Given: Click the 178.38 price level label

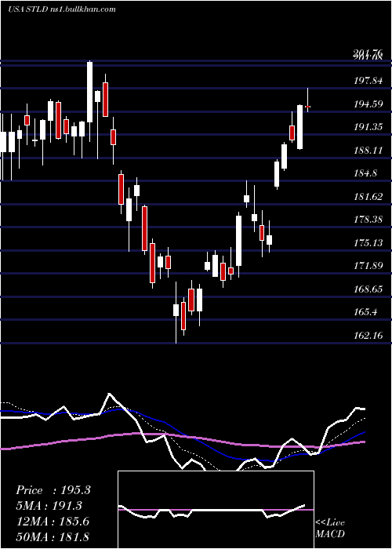Looking at the screenshot, I should (368, 220).
